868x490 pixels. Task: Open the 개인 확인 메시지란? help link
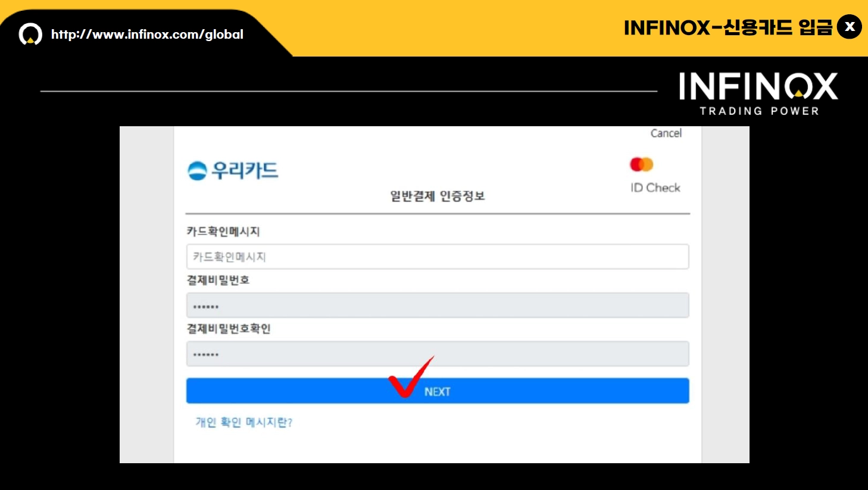(x=243, y=422)
